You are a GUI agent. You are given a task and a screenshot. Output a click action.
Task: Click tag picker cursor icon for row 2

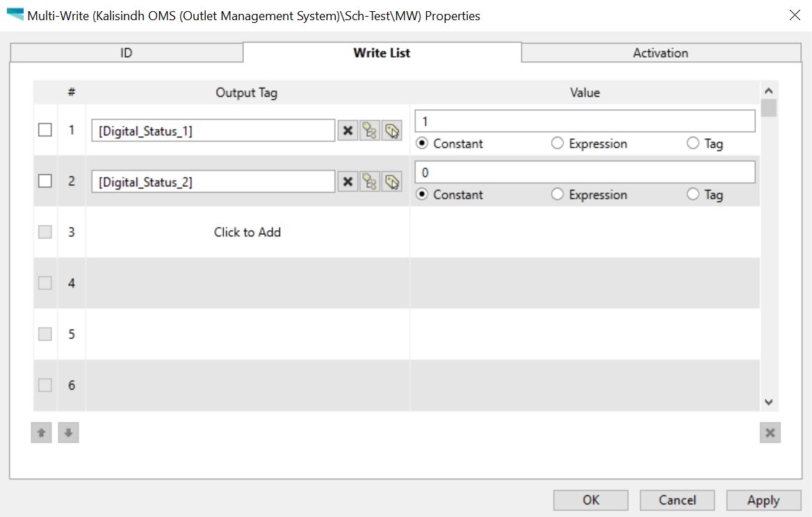coord(392,182)
